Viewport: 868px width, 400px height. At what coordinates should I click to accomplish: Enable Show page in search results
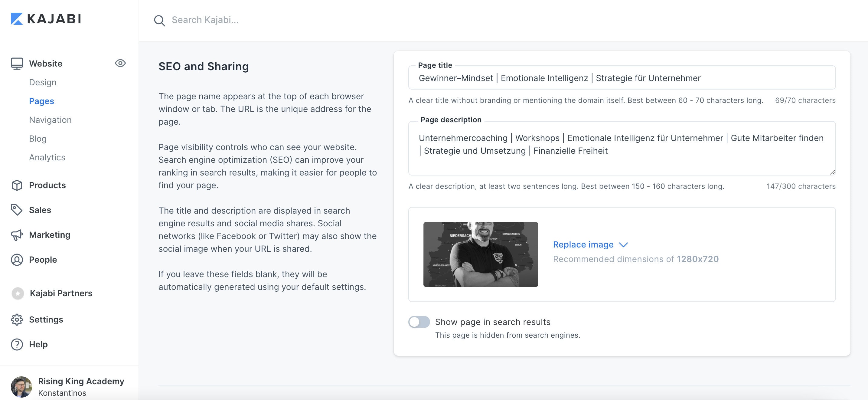419,322
